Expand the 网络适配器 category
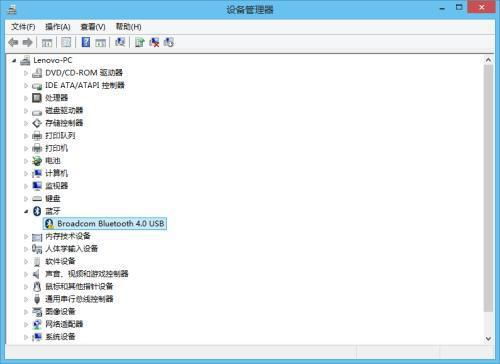500x364 pixels. [x=26, y=324]
